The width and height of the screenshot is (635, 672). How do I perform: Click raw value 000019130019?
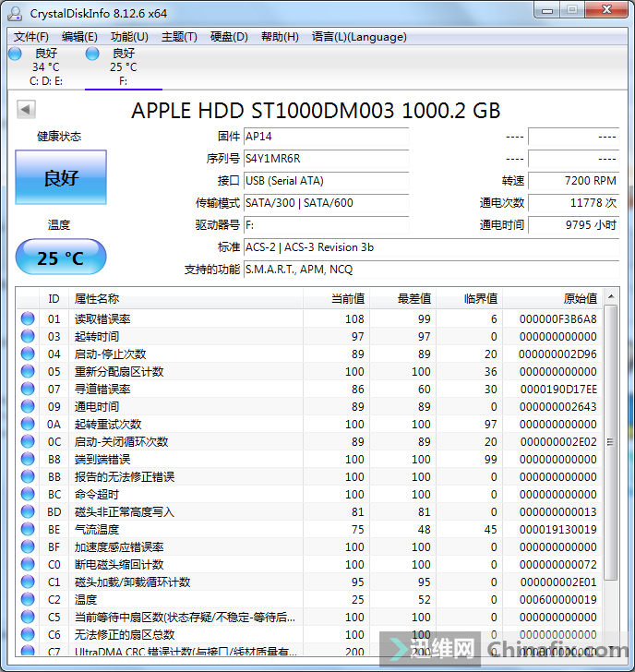[x=557, y=530]
